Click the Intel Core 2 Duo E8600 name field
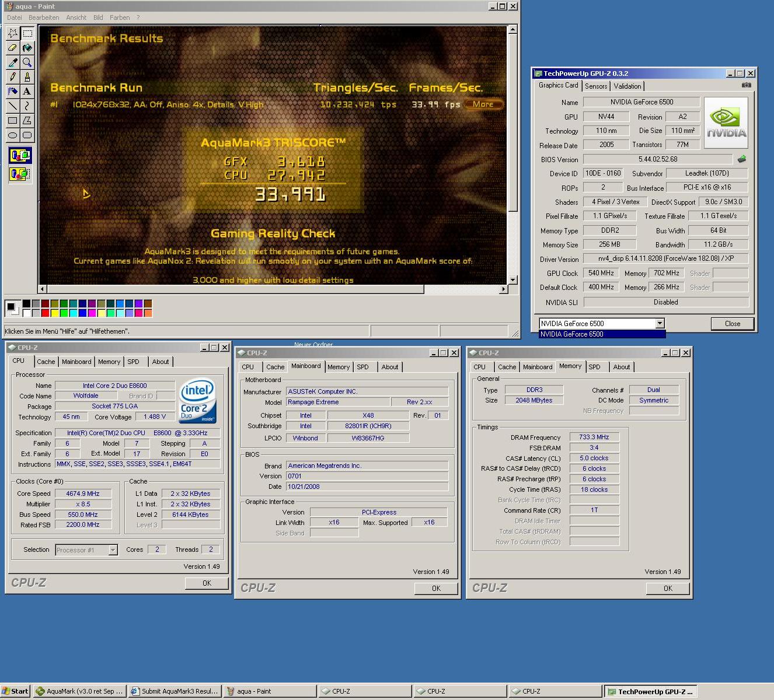This screenshot has height=700, width=774. tap(115, 386)
